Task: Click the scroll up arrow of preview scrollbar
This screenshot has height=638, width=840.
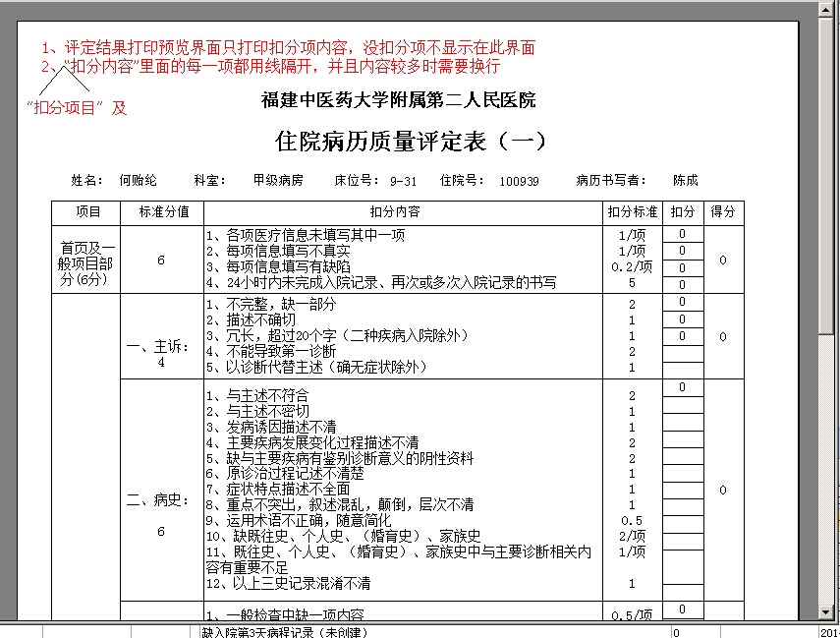Action: coord(825,9)
